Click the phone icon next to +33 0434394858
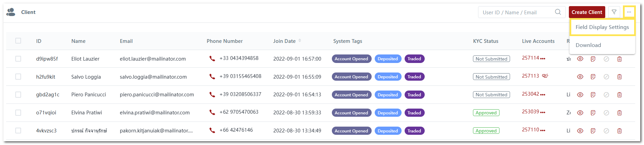644x145 pixels. [x=212, y=59]
